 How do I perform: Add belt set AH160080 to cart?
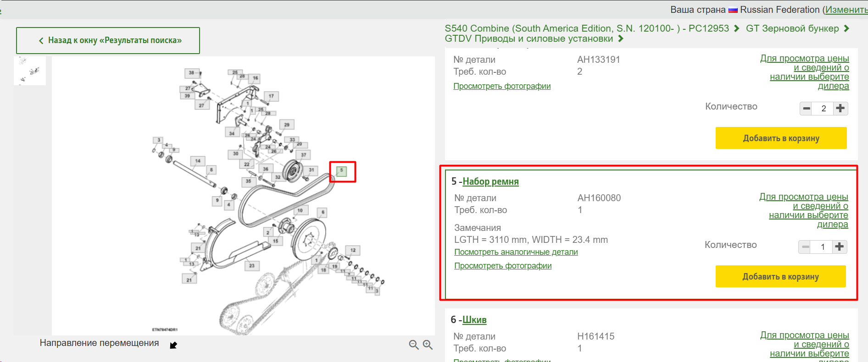coord(780,276)
